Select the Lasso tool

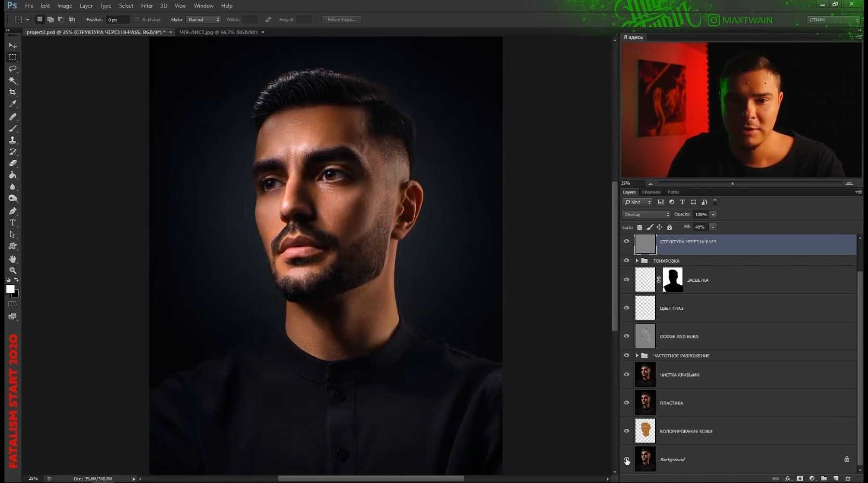pyautogui.click(x=12, y=69)
